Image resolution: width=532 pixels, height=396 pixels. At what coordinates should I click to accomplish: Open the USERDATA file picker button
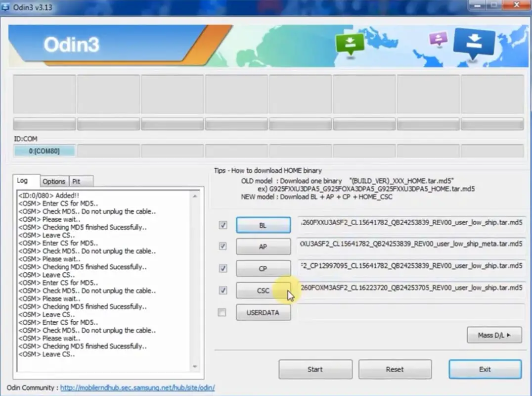[x=264, y=312]
